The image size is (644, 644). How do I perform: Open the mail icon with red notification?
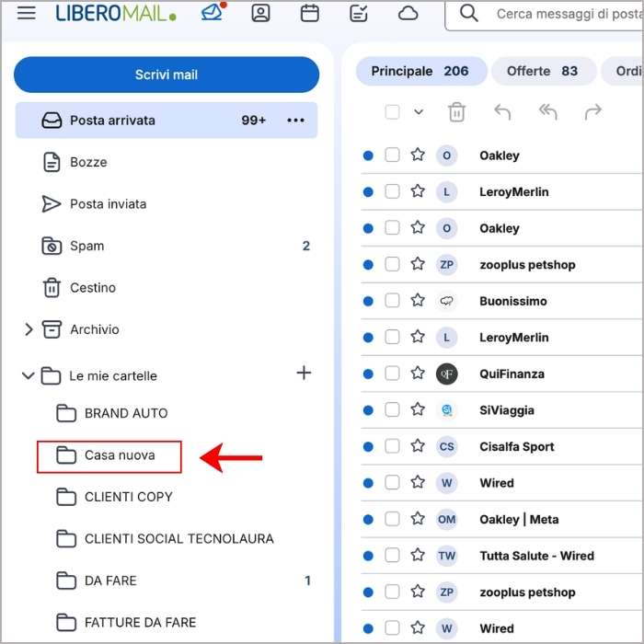coord(213,12)
